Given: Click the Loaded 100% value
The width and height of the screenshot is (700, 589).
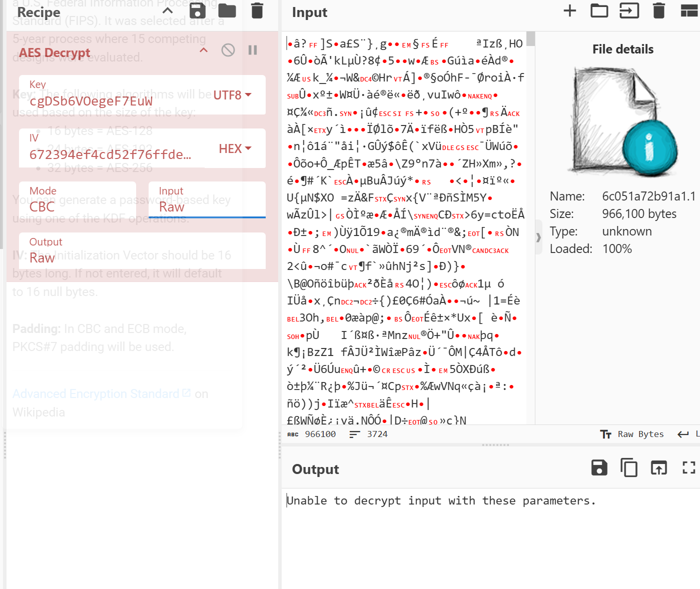Looking at the screenshot, I should tap(617, 249).
